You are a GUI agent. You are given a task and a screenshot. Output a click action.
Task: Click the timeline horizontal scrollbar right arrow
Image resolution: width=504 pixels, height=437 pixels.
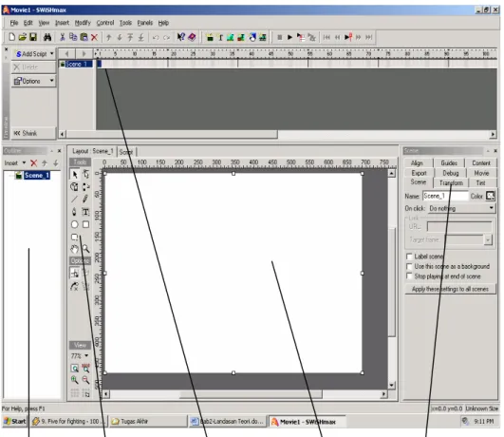pos(493,134)
